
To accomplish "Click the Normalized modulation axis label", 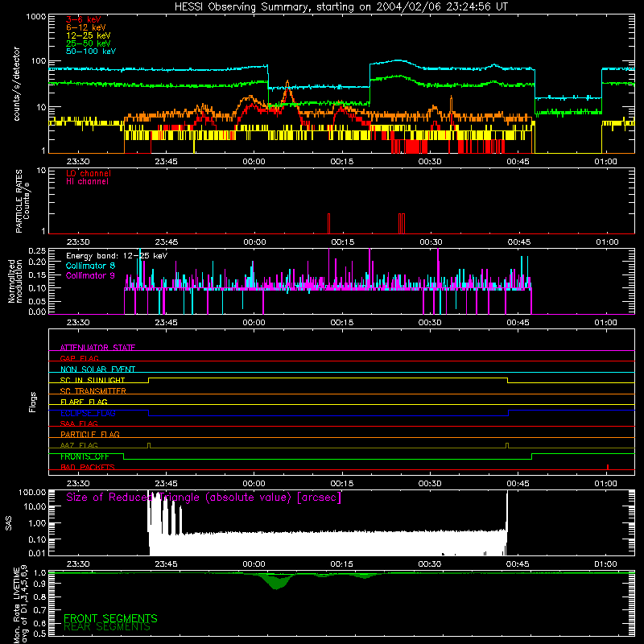I will 14,281.
